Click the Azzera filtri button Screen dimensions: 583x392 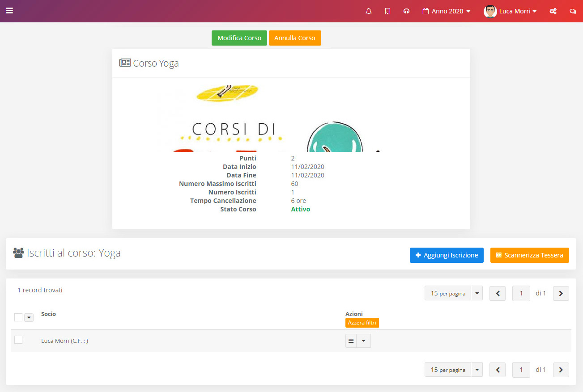coord(362,323)
